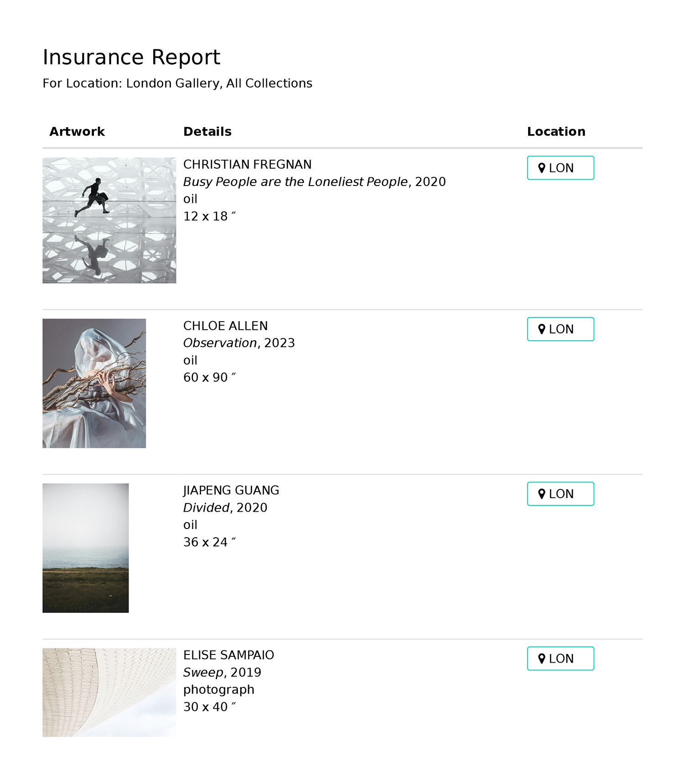Select the artist name CHRISTIAN FREGNAN
This screenshot has width=684, height=784.
(247, 165)
